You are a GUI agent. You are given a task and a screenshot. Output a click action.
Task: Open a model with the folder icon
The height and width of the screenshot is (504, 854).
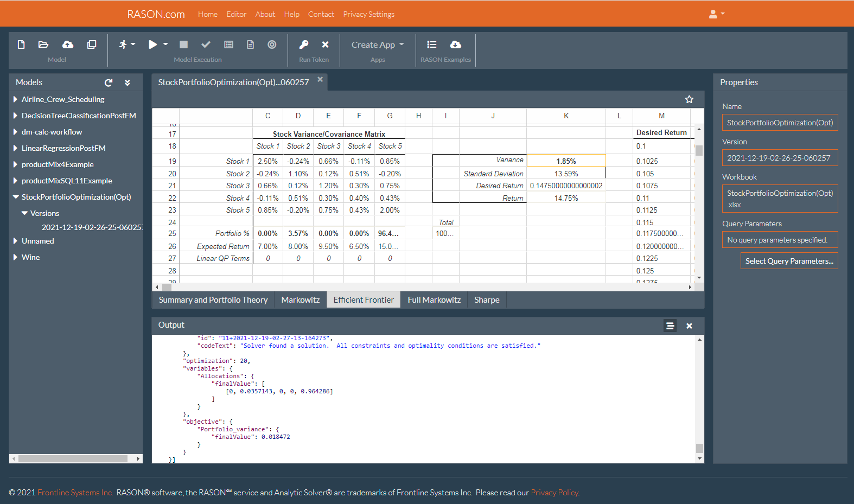pos(43,44)
